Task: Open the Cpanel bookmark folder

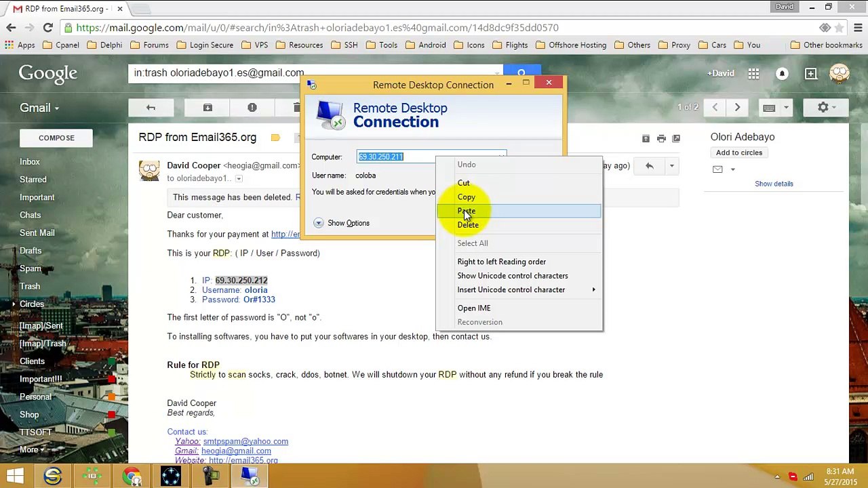Action: (62, 45)
